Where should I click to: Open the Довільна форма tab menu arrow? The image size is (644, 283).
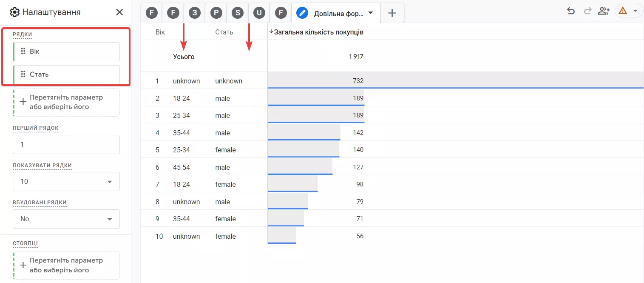pos(371,13)
